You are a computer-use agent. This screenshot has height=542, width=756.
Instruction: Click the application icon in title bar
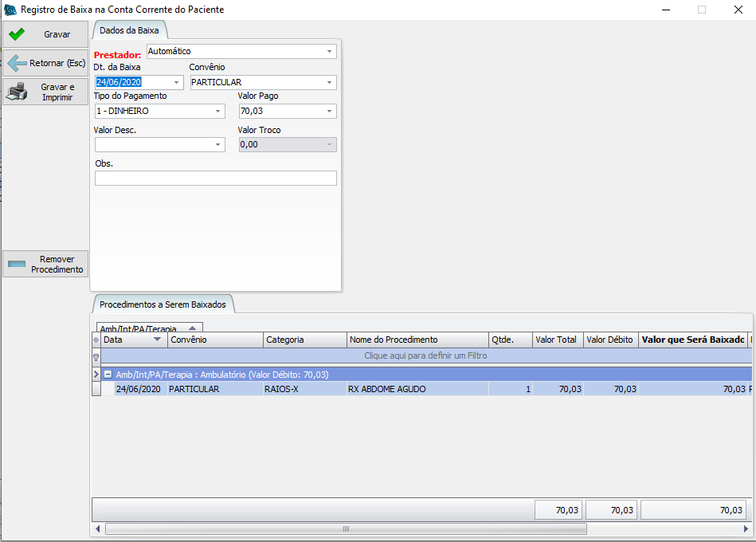(x=10, y=10)
